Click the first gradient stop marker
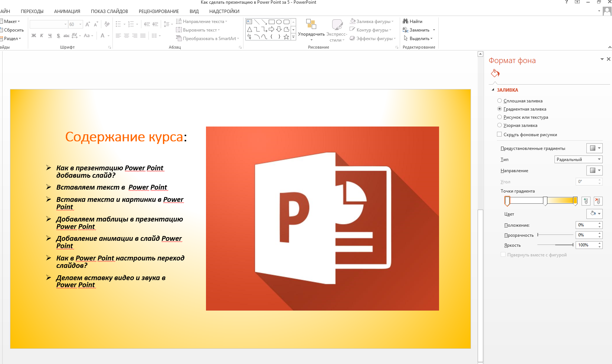The width and height of the screenshot is (612, 364). [x=507, y=201]
